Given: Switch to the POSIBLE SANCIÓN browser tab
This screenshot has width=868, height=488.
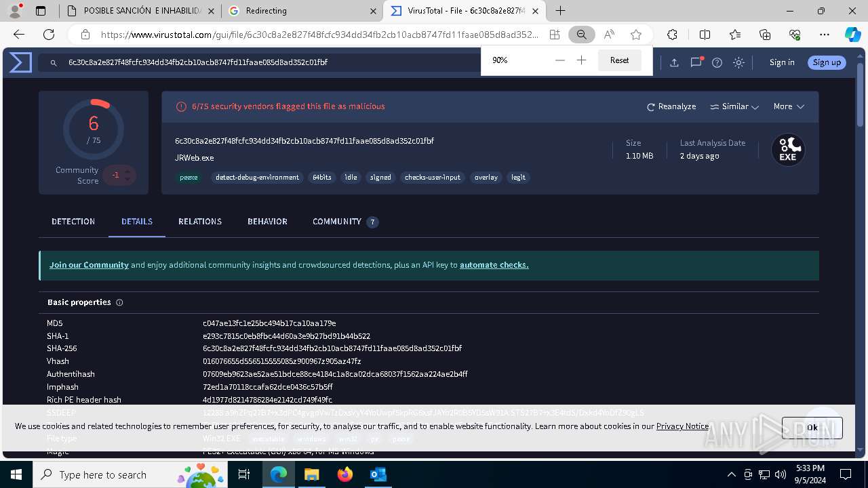Looking at the screenshot, I should [x=140, y=11].
